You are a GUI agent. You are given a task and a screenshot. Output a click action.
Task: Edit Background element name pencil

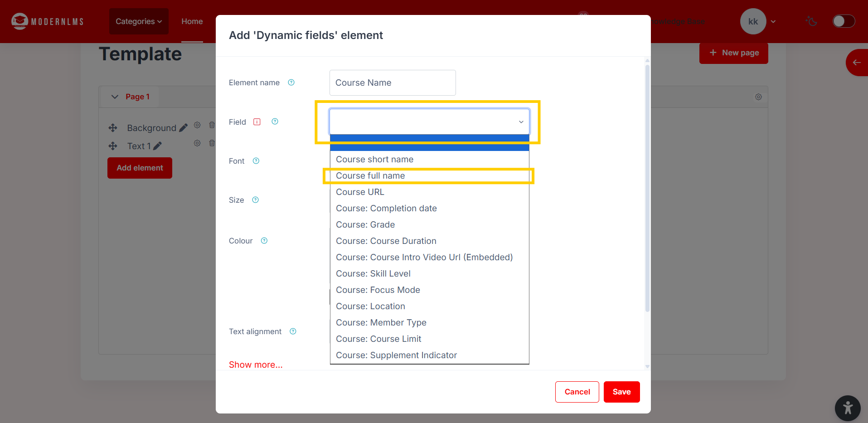[183, 128]
